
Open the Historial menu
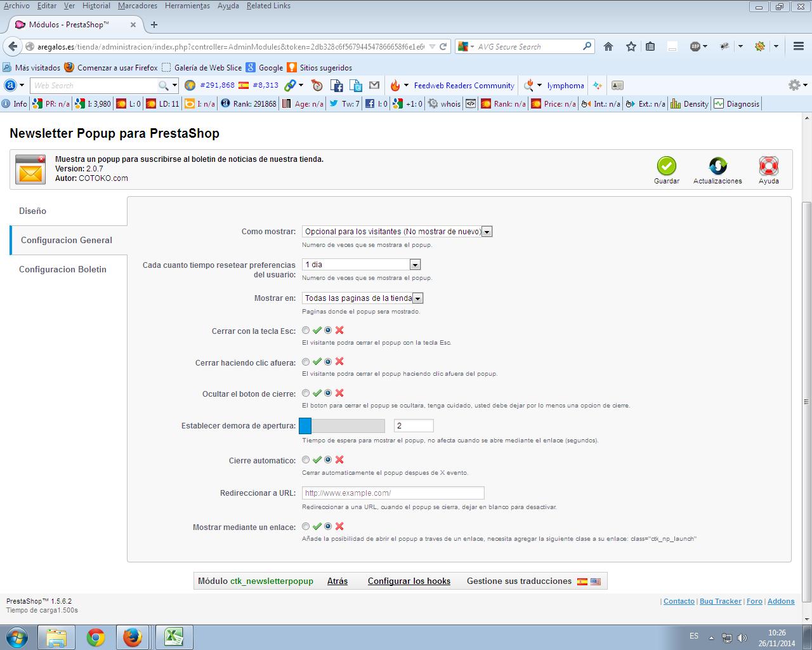96,6
